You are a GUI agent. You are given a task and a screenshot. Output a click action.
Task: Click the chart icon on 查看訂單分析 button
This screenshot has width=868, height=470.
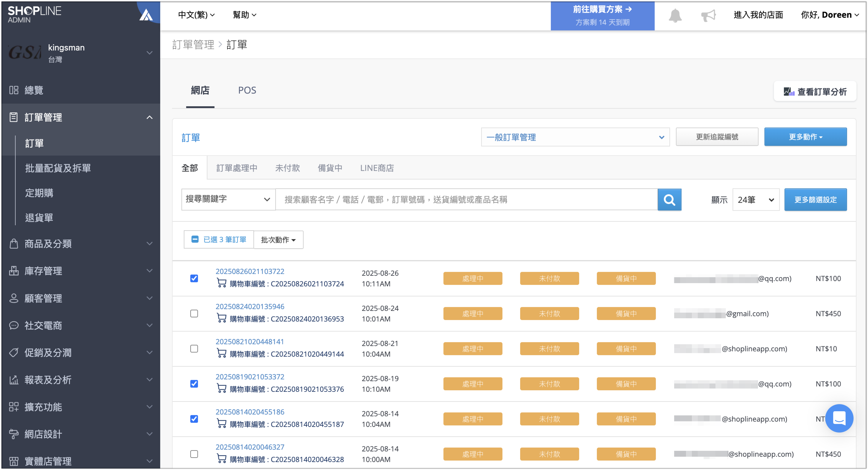pyautogui.click(x=788, y=91)
